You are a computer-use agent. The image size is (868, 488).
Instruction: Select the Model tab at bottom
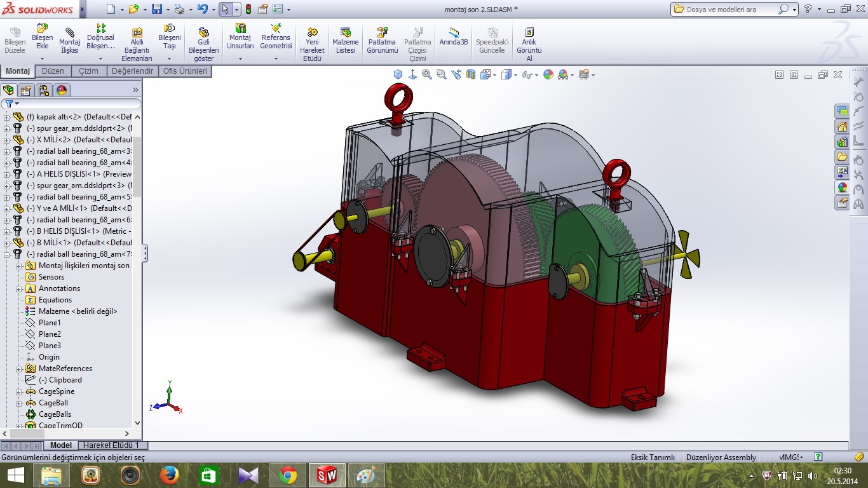pos(61,445)
